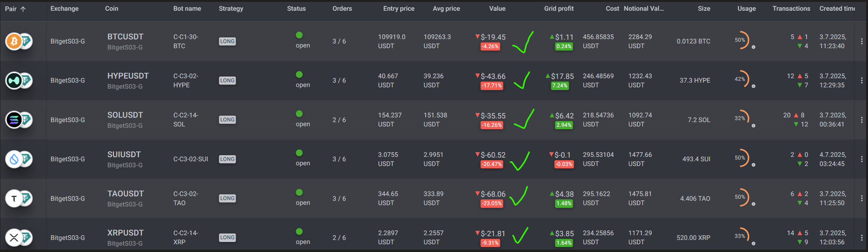Open the row options menu for XRPUSDT
The image size is (868, 252).
[861, 238]
